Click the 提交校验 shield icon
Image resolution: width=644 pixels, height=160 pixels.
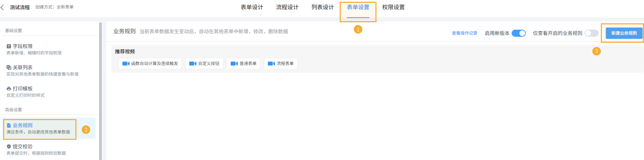pyautogui.click(x=9, y=147)
